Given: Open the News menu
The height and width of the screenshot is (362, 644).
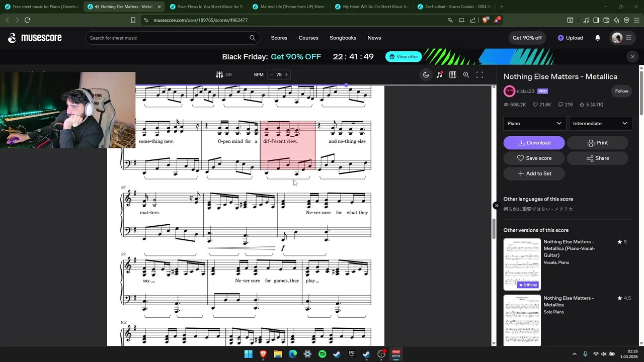Looking at the screenshot, I should (374, 38).
